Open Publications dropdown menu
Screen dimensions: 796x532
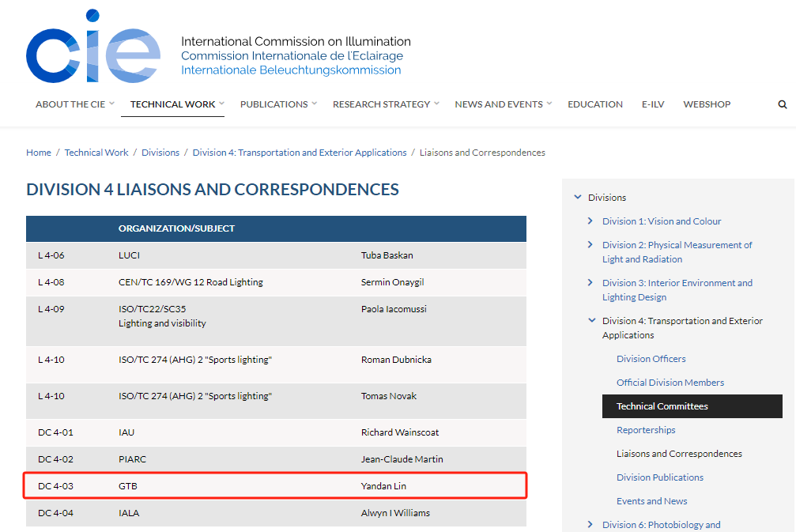point(278,104)
